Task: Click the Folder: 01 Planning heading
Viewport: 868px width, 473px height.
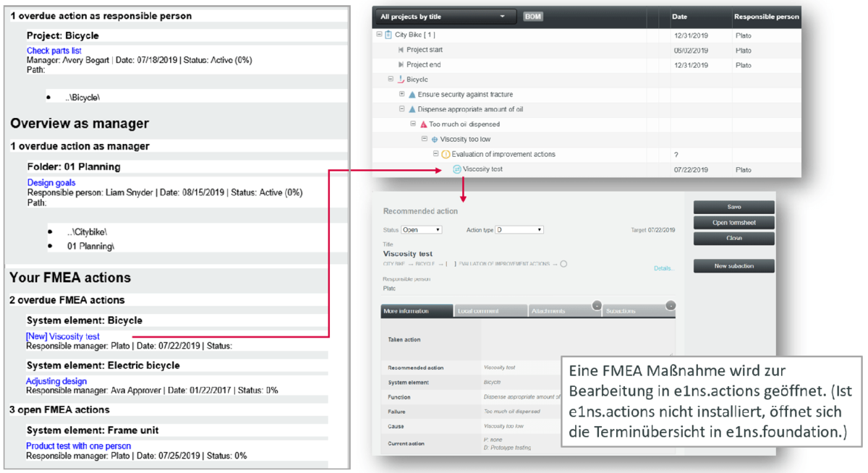Action: click(74, 166)
